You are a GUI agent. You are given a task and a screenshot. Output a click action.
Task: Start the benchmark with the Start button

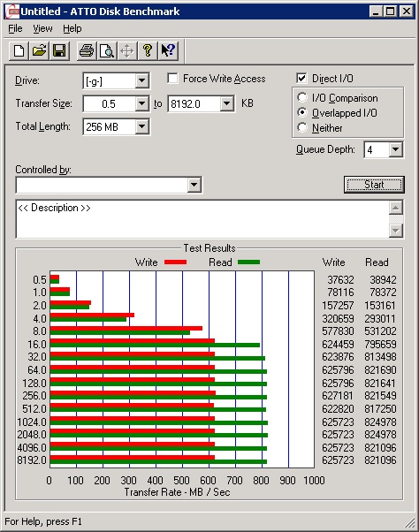[374, 185]
